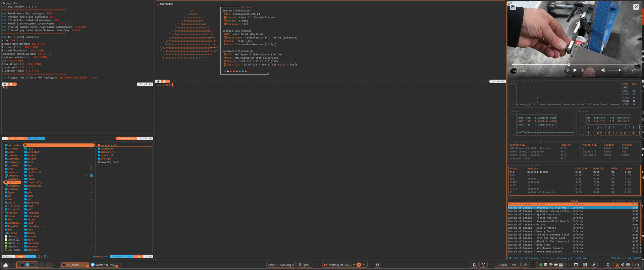Click the picture-in-picture icon on the video
Screen dimensions: 644x270
click(x=513, y=7)
